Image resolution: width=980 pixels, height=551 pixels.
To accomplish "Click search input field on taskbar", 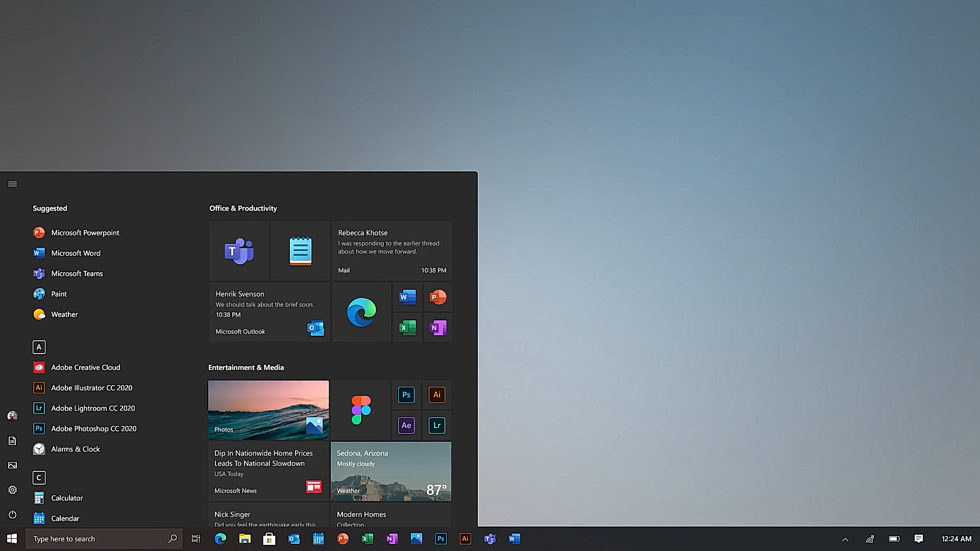I will click(104, 538).
